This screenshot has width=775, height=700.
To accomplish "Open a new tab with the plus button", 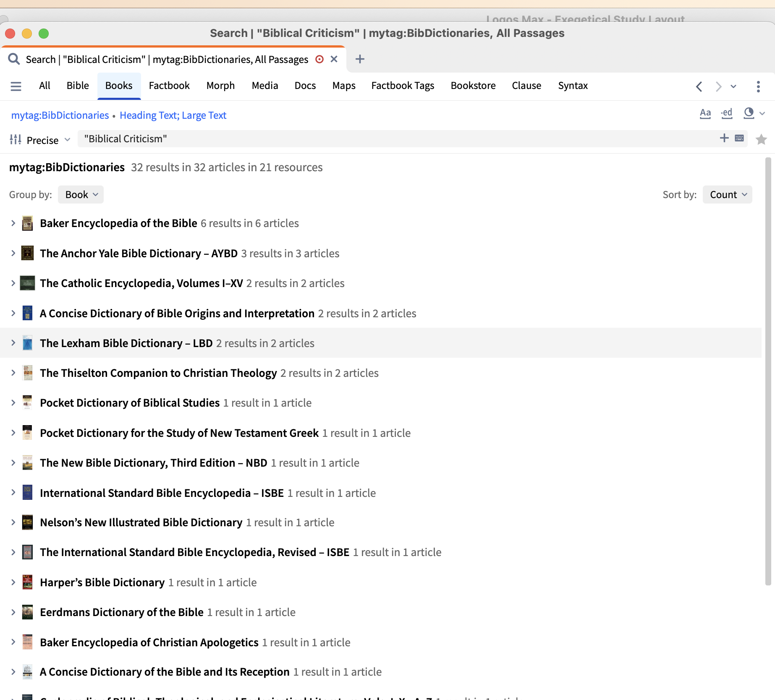I will pos(360,59).
